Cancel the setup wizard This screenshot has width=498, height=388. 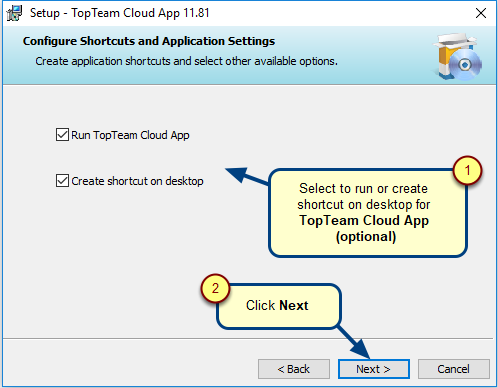(x=454, y=369)
